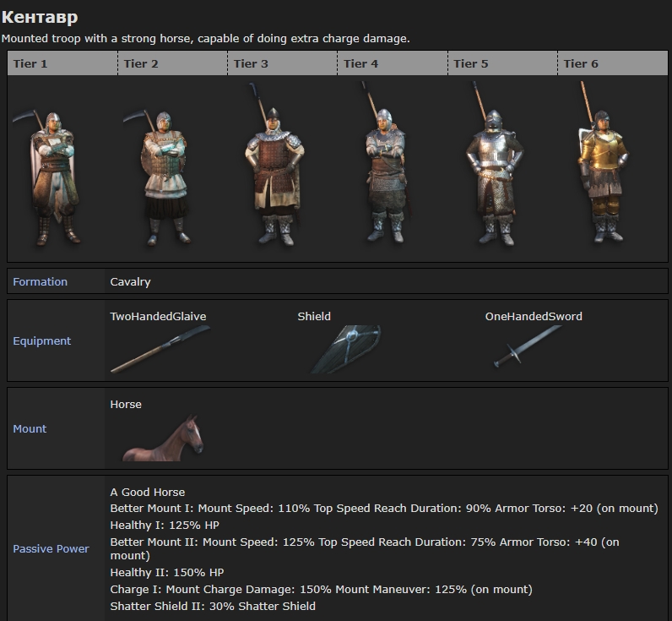Click the Formation row label
Viewport: 672px width, 621px height.
click(x=40, y=281)
